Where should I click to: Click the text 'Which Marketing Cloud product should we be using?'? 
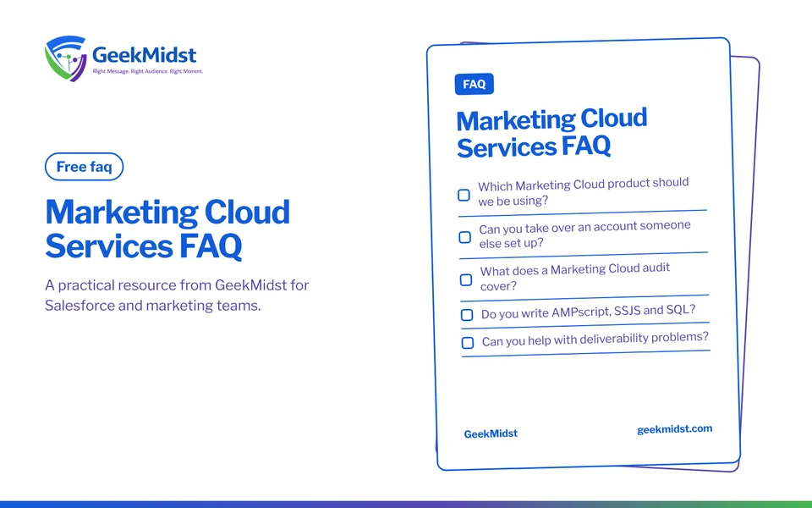pos(583,192)
